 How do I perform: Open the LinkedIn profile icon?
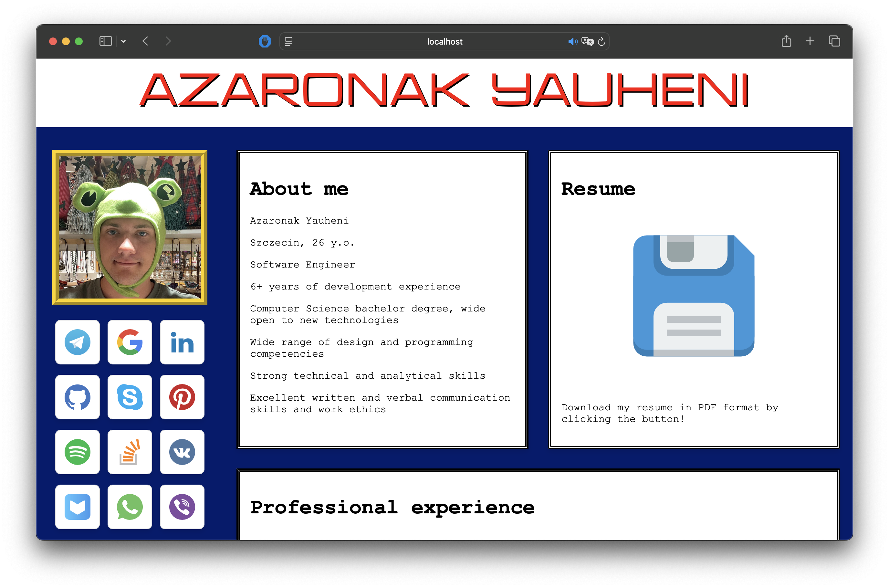pyautogui.click(x=182, y=342)
